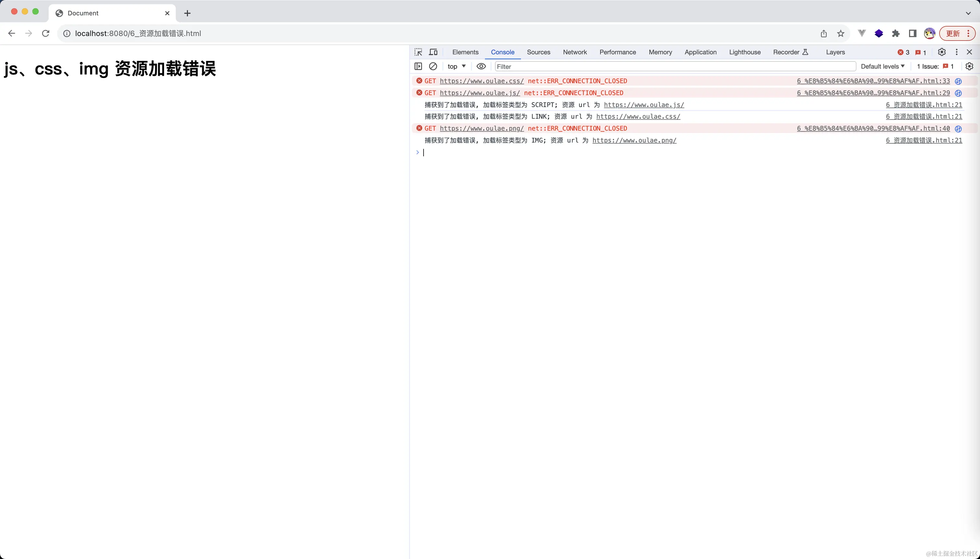Viewport: 980px width, 559px height.
Task: Expand the top frame context dropdown
Action: 456,66
